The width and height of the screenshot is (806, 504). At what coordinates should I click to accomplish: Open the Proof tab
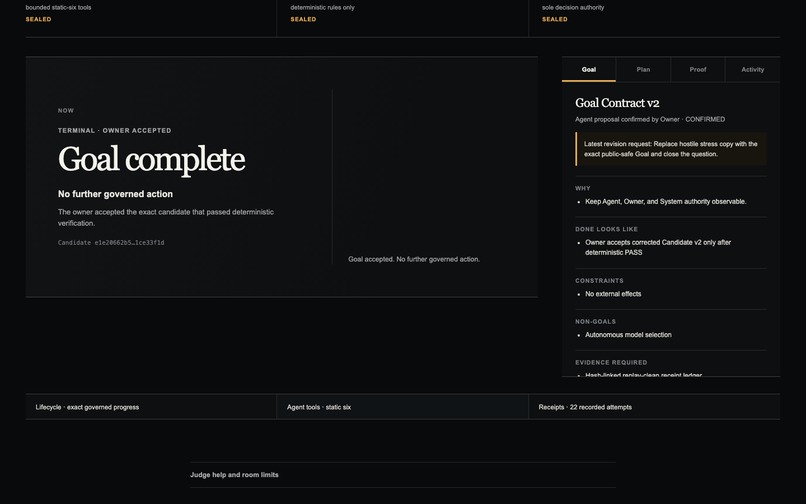pyautogui.click(x=698, y=69)
